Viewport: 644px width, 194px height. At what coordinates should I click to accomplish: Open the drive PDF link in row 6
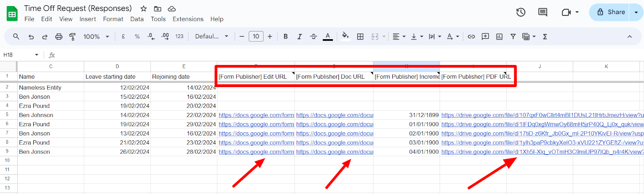pyautogui.click(x=542, y=124)
